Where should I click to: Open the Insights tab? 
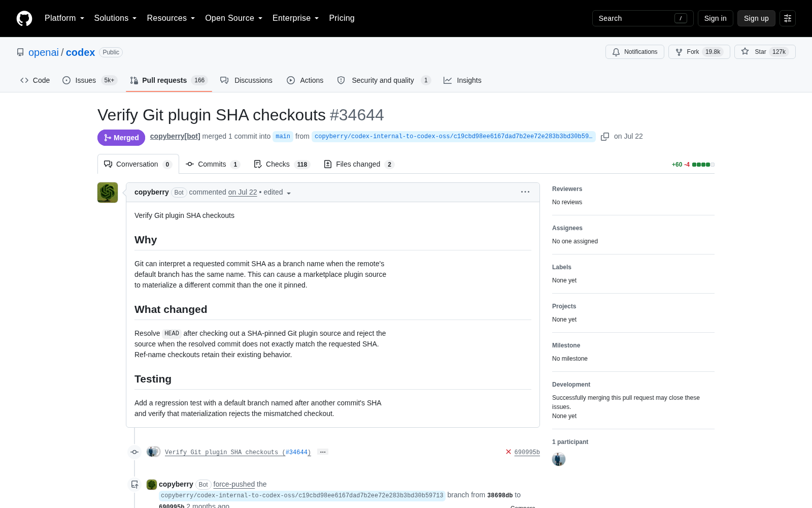click(x=462, y=80)
